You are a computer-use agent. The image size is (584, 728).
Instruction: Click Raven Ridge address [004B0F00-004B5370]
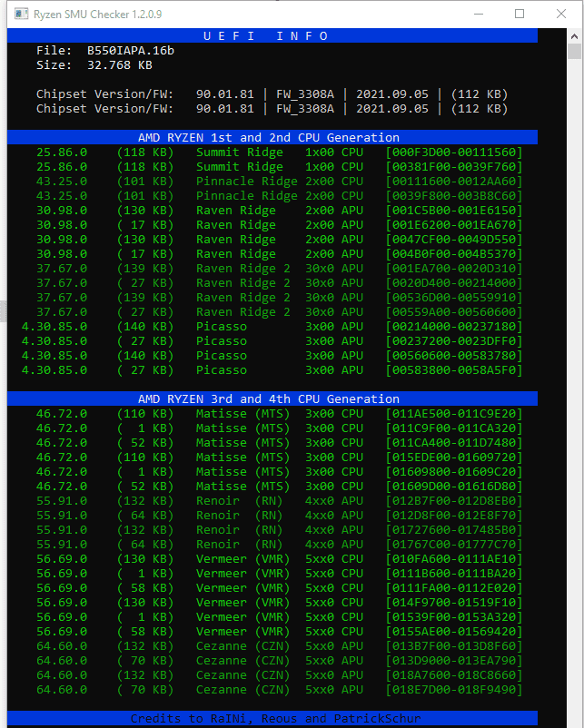454,254
